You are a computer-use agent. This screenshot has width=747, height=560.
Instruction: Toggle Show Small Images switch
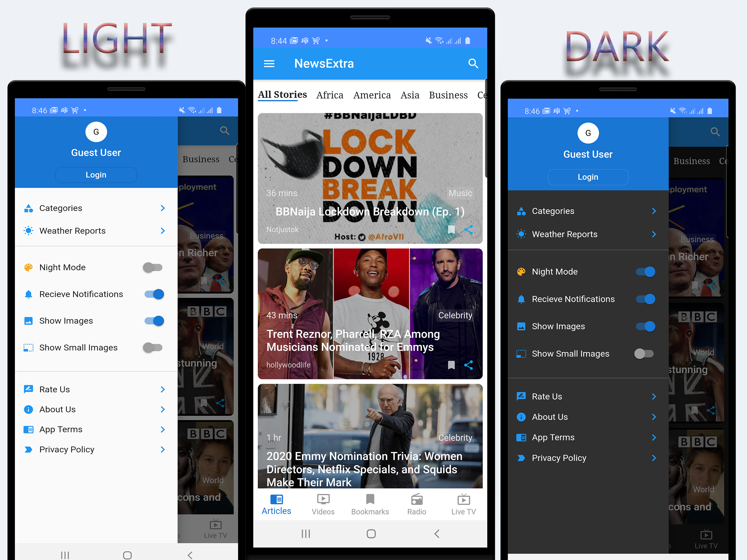coord(153,348)
